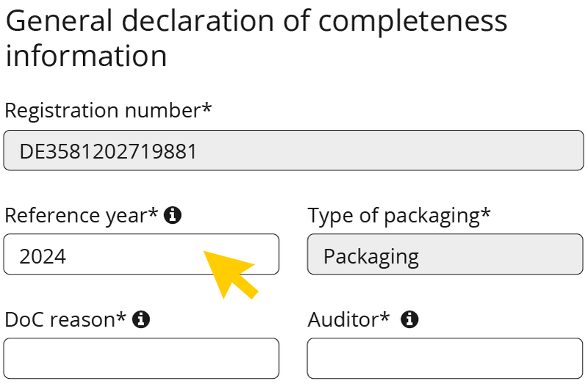Screen dimensions: 588x392
Task: Click the asterisk after Type of packaging
Action: 486,212
